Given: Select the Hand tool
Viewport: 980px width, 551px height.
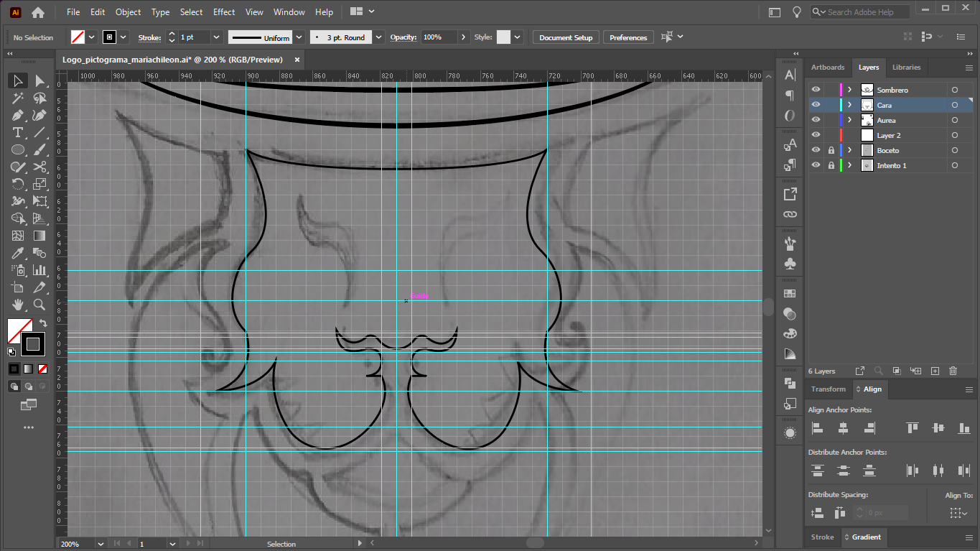Looking at the screenshot, I should tap(19, 305).
